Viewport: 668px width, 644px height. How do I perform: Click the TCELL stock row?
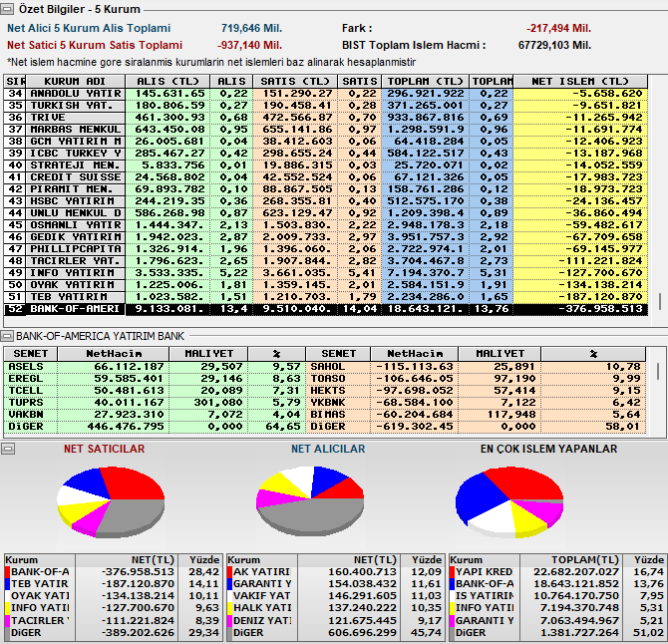click(x=155, y=391)
